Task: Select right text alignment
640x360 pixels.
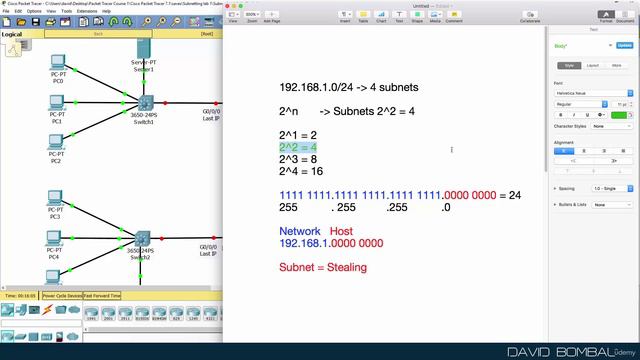Action: point(604,151)
